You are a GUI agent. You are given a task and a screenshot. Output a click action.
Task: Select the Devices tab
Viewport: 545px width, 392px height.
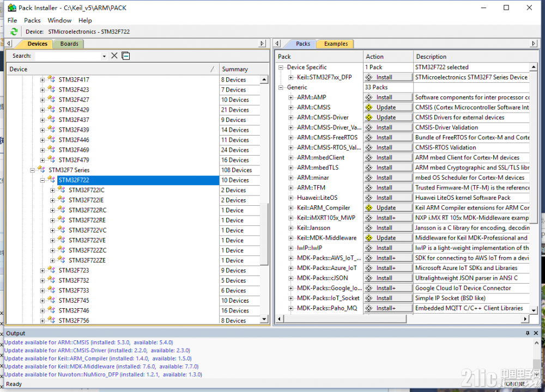click(x=37, y=44)
